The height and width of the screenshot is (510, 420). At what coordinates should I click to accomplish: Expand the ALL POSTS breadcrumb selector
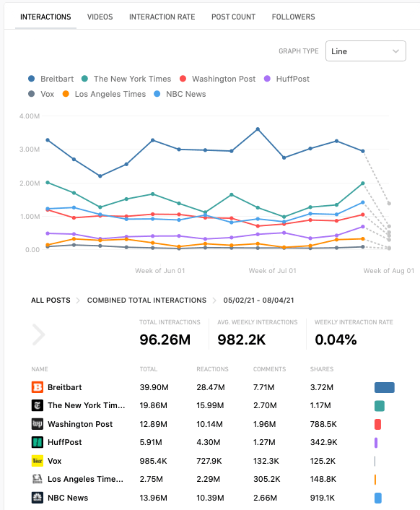(x=51, y=301)
